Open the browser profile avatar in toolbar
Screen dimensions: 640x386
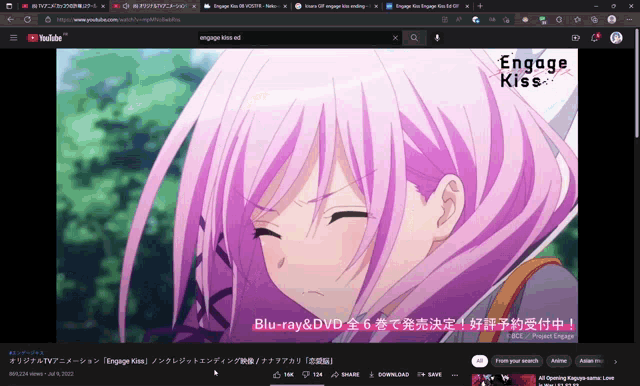coord(611,19)
